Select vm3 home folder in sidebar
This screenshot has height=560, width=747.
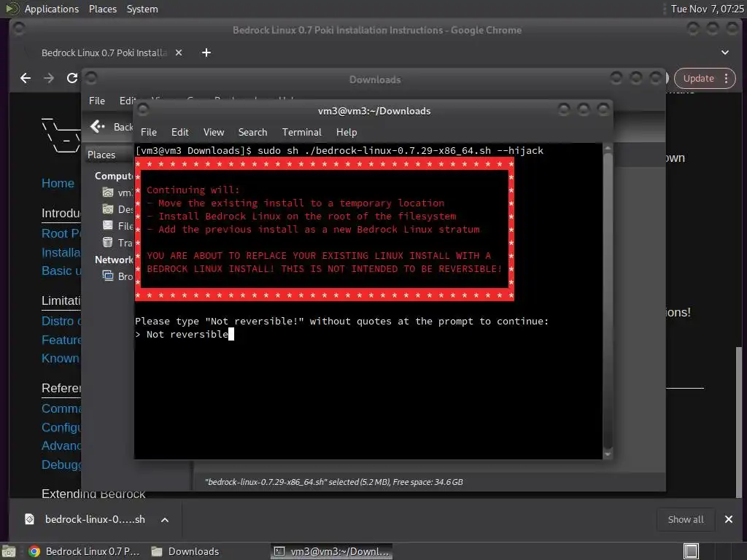pyautogui.click(x=117, y=192)
